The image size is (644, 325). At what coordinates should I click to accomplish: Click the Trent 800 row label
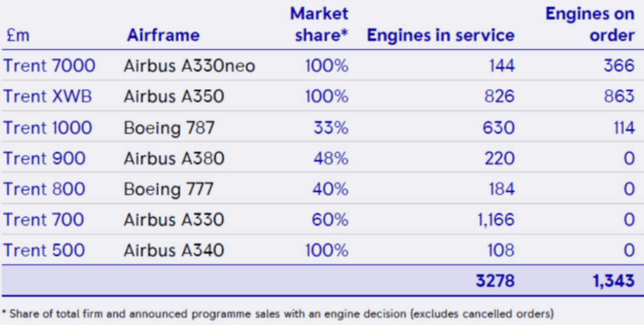44,189
